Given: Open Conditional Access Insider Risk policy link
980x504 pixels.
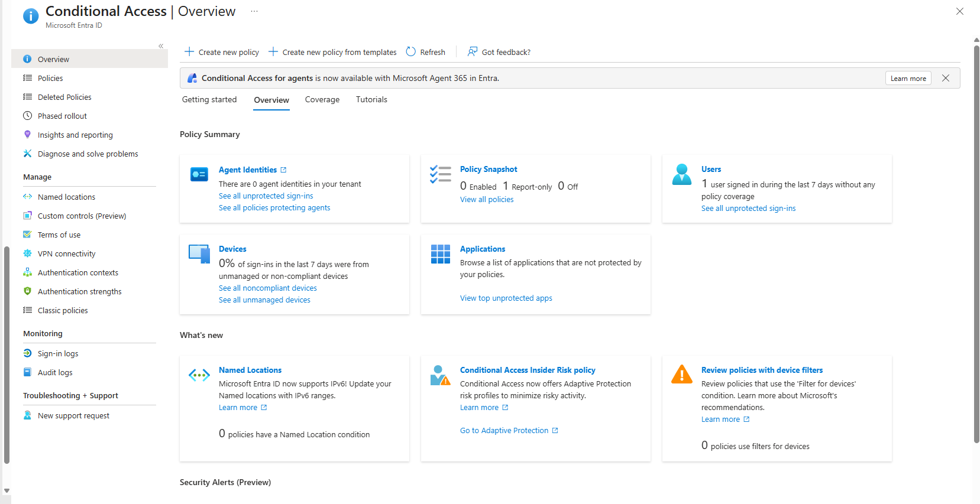Looking at the screenshot, I should tap(528, 370).
